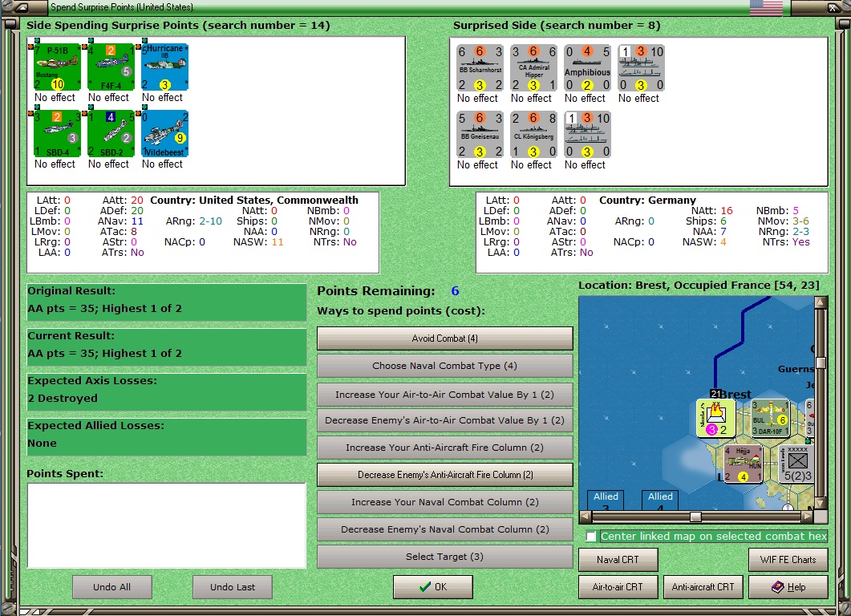Click map scrollbar right arrow
The width and height of the screenshot is (851, 616).
(808, 517)
